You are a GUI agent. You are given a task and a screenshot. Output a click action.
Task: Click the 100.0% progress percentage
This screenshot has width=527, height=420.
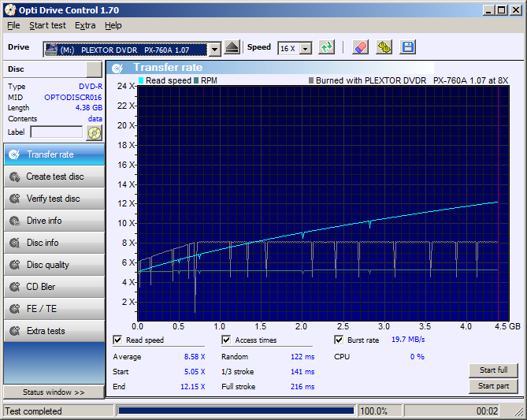[373, 411]
